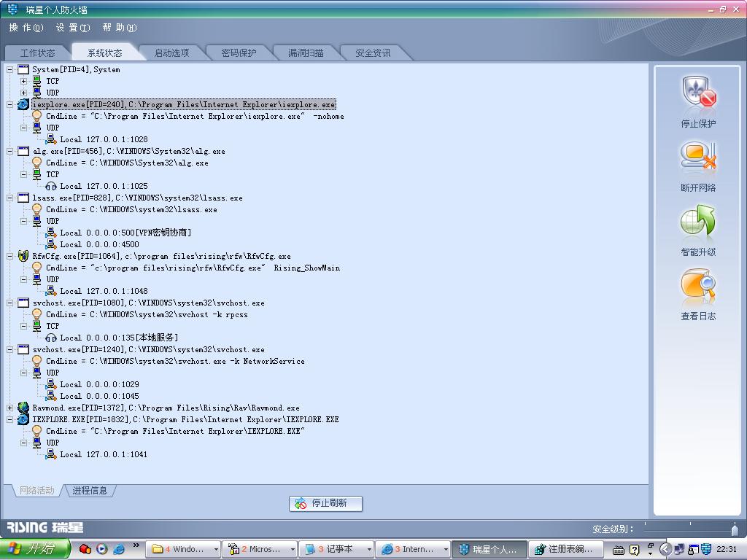
Task: Click the window icon beside alg.exe PID=456
Action: click(x=23, y=151)
